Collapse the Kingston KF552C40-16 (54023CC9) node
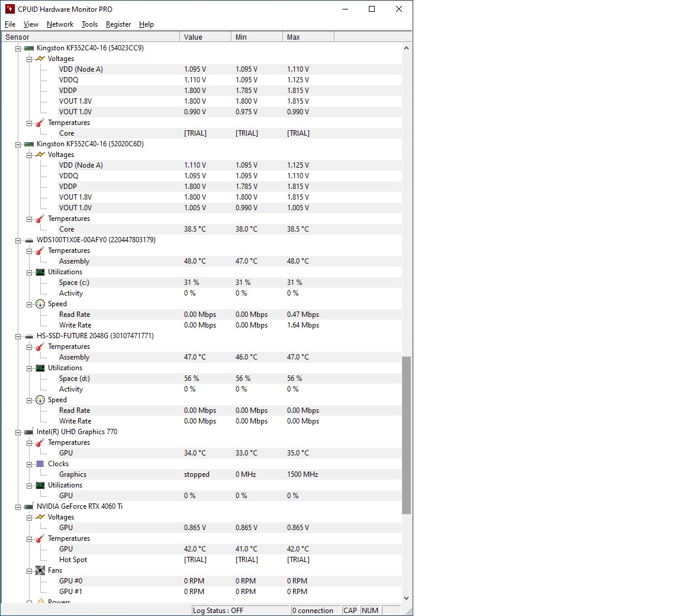682x616 pixels. (x=18, y=49)
